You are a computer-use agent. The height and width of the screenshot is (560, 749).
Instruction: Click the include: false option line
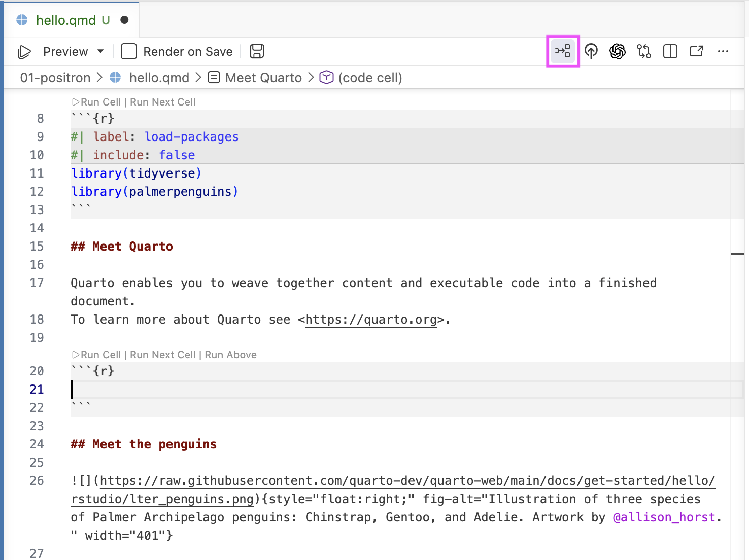tap(133, 155)
